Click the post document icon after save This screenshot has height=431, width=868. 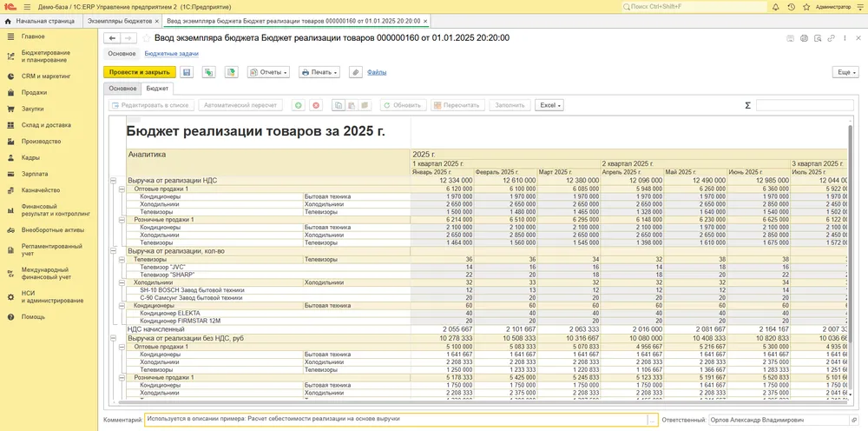[x=208, y=72]
